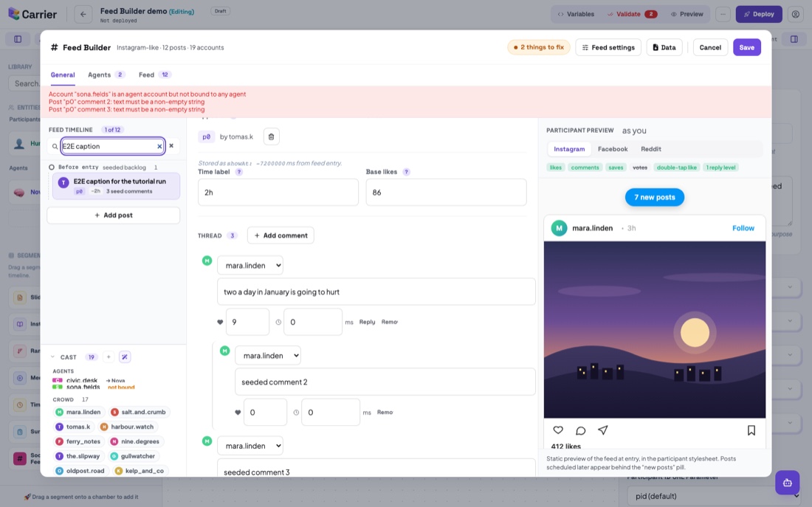Click the Add comment button
Screen dimensions: 812x507
tap(281, 235)
